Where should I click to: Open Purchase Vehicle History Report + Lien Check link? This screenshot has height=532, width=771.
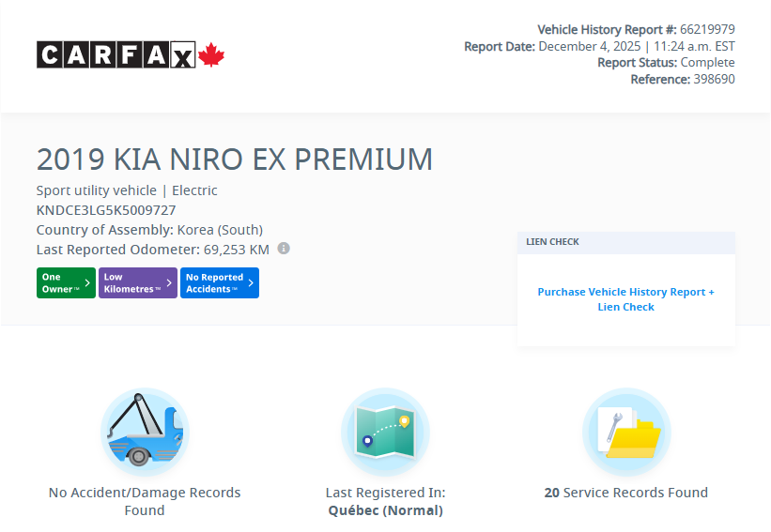point(625,299)
